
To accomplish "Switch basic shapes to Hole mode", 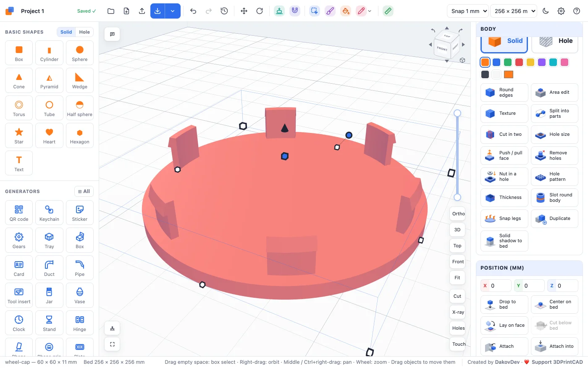I will 84,32.
